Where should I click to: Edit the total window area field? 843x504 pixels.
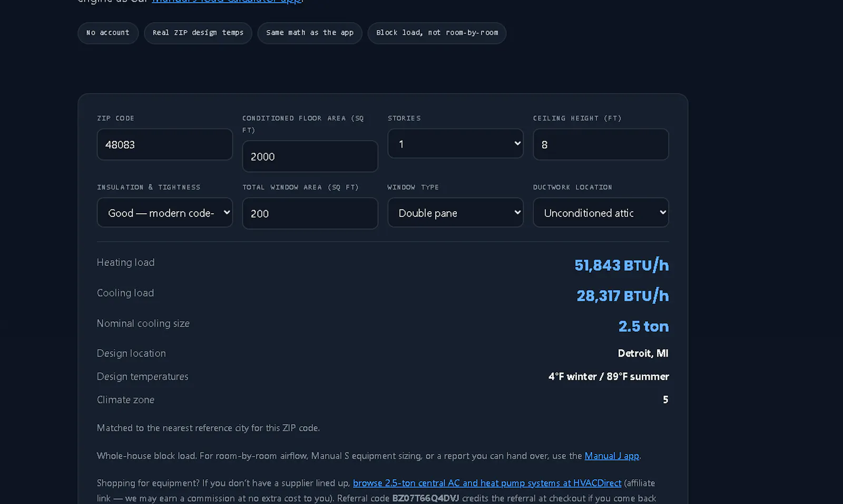[x=310, y=213]
